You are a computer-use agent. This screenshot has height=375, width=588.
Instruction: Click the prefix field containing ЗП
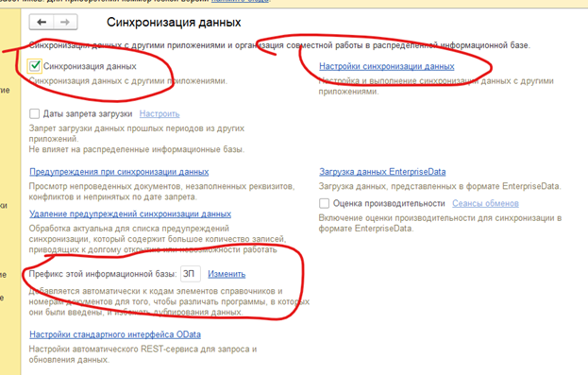(x=191, y=274)
